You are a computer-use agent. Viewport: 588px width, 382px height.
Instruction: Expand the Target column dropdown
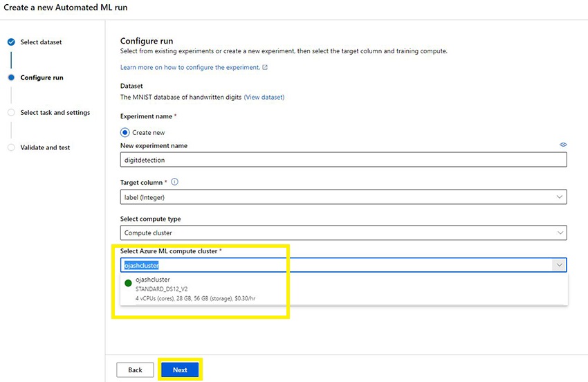click(559, 197)
